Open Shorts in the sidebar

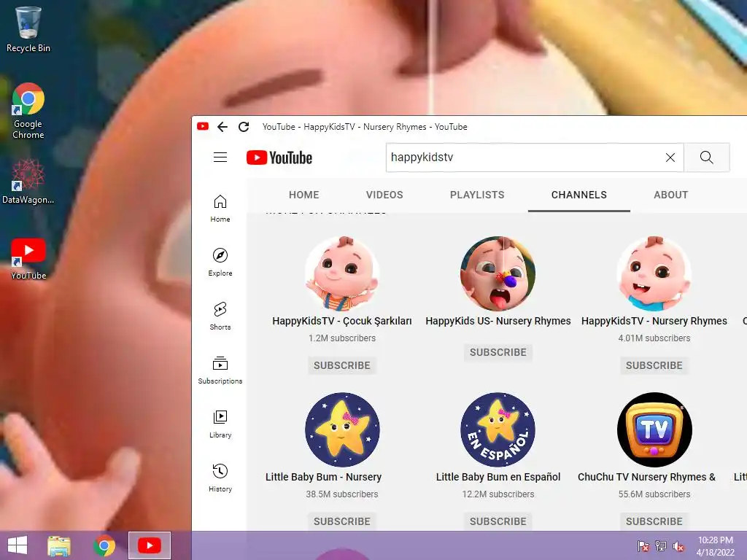tap(220, 316)
